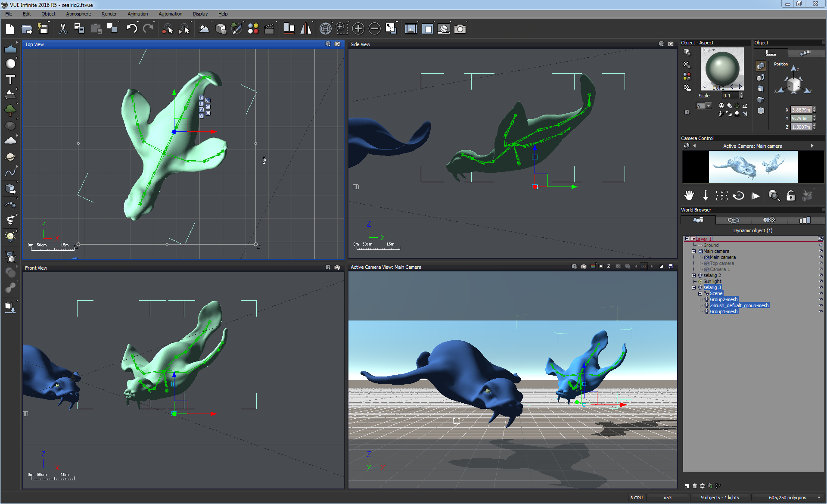Click the Cut scissors icon
This screenshot has height=504, width=827.
[63, 29]
